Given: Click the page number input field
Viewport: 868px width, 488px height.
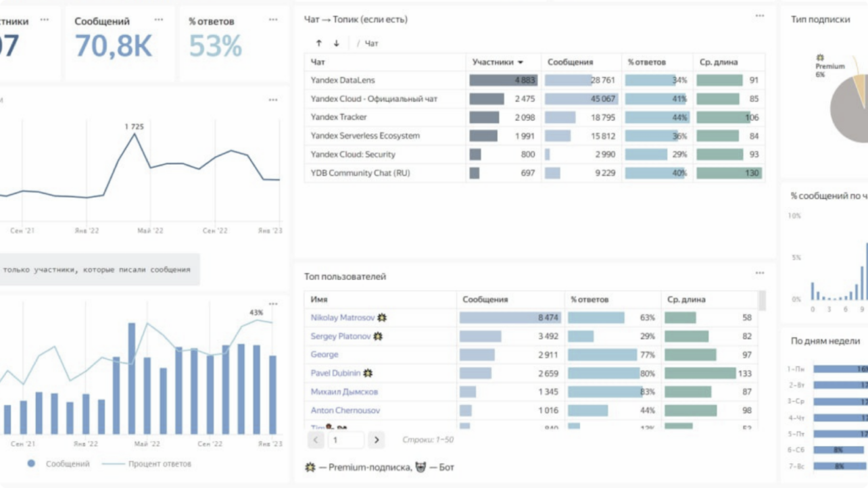Looking at the screenshot, I should tap(345, 440).
